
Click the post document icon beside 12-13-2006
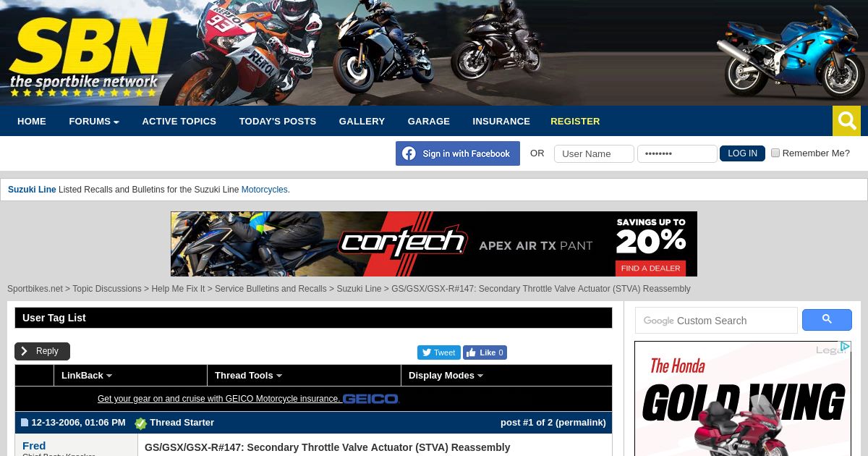[25, 423]
